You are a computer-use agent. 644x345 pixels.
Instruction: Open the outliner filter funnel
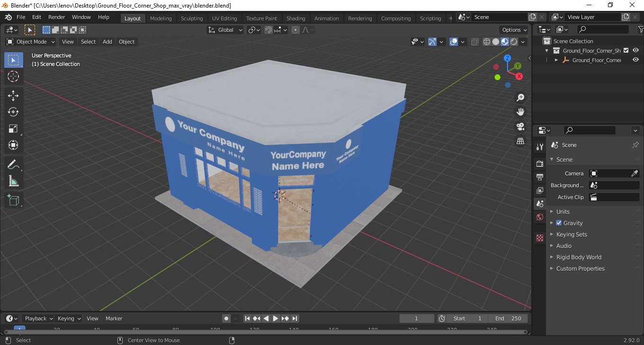click(x=640, y=29)
